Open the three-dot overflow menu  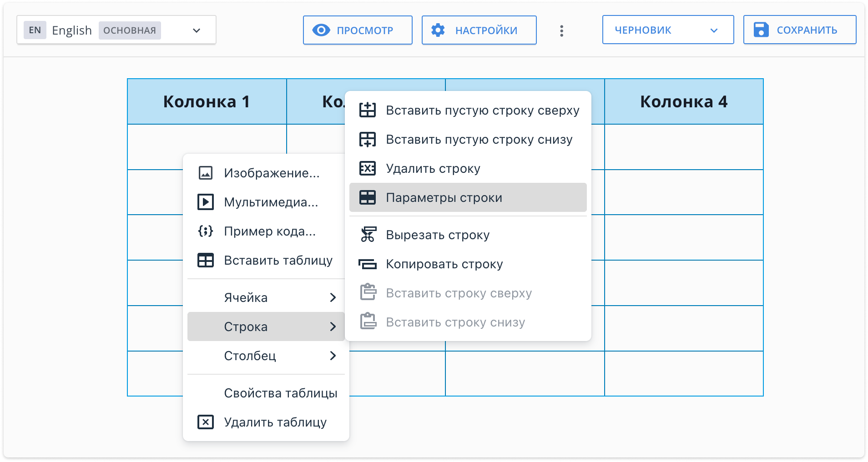tap(562, 30)
